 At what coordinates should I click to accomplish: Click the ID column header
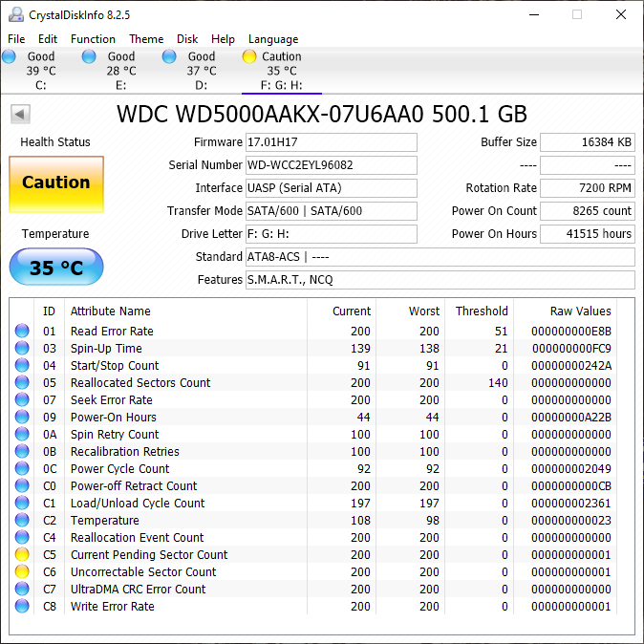coord(49,311)
